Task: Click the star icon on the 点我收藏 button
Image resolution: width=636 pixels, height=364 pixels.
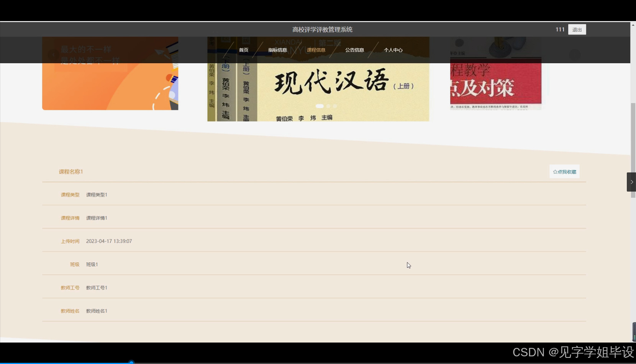Action: (x=555, y=172)
